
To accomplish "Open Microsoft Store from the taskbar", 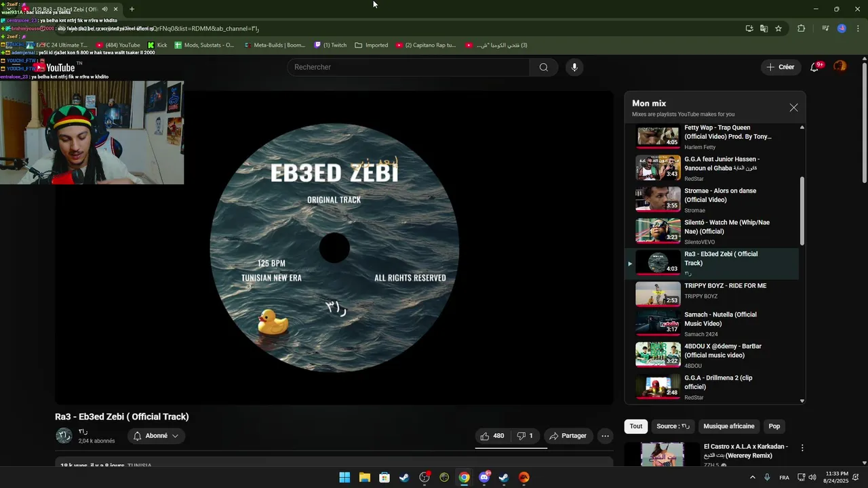I will 384,477.
